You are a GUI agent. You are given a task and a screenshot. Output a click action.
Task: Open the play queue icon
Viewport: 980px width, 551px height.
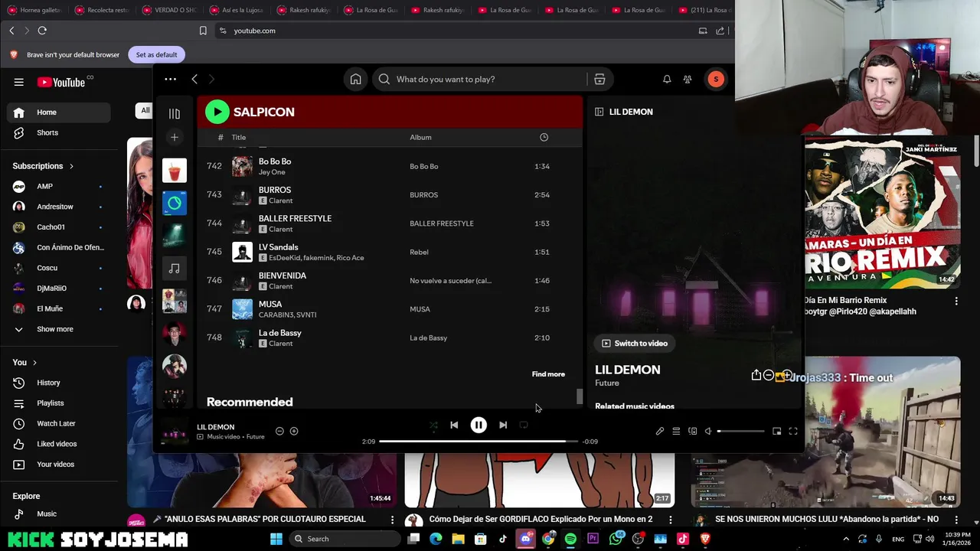pyautogui.click(x=676, y=431)
